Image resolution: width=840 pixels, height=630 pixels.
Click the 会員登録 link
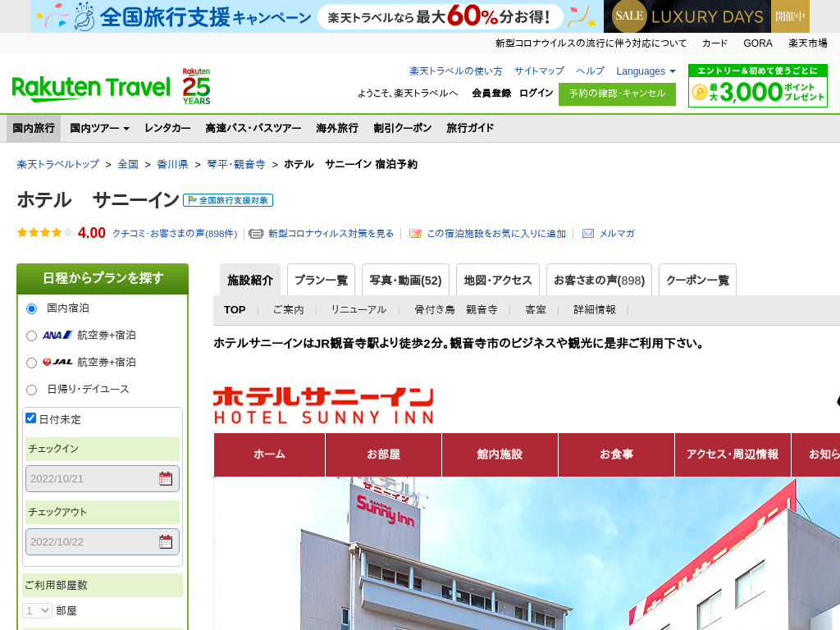pyautogui.click(x=491, y=94)
